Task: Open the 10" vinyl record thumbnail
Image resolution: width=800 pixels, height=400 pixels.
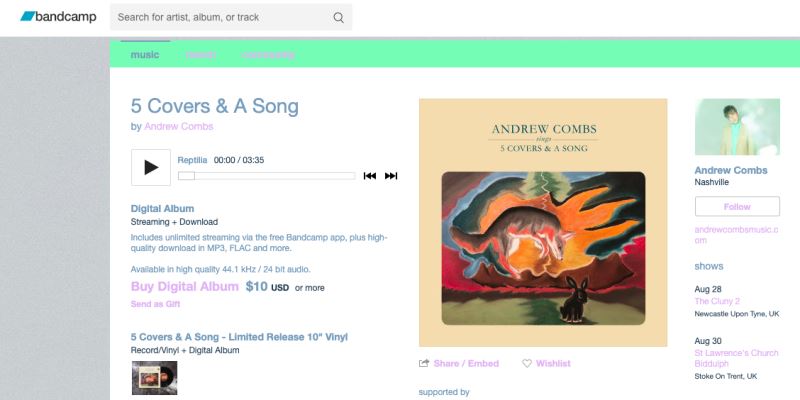Action: point(155,378)
